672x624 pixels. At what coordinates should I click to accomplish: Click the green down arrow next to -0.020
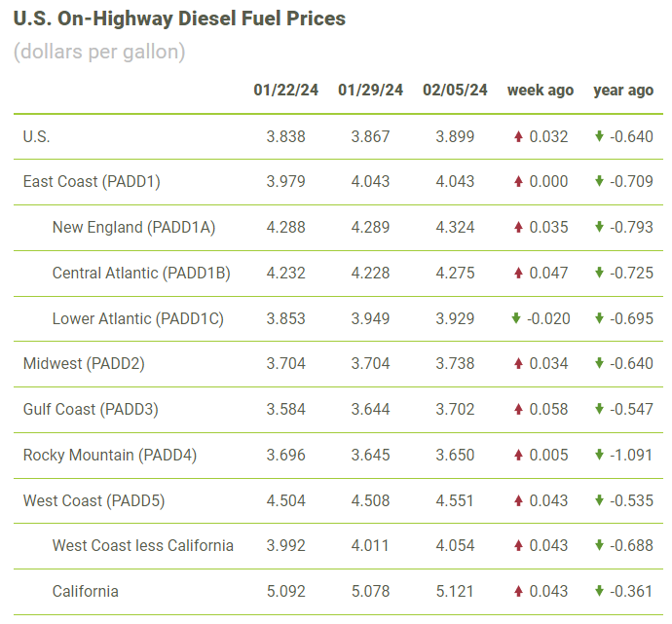pyautogui.click(x=516, y=318)
